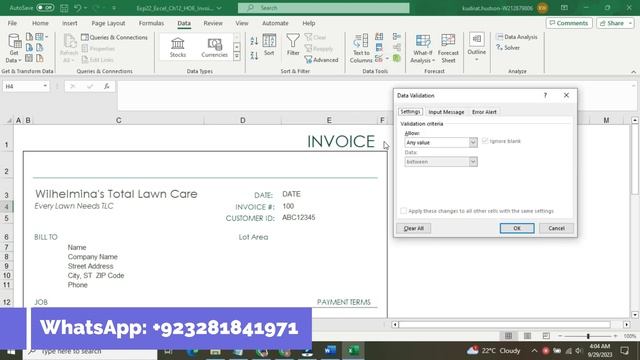The image size is (640, 360).
Task: Apply the Filter funnel
Action: tap(293, 45)
